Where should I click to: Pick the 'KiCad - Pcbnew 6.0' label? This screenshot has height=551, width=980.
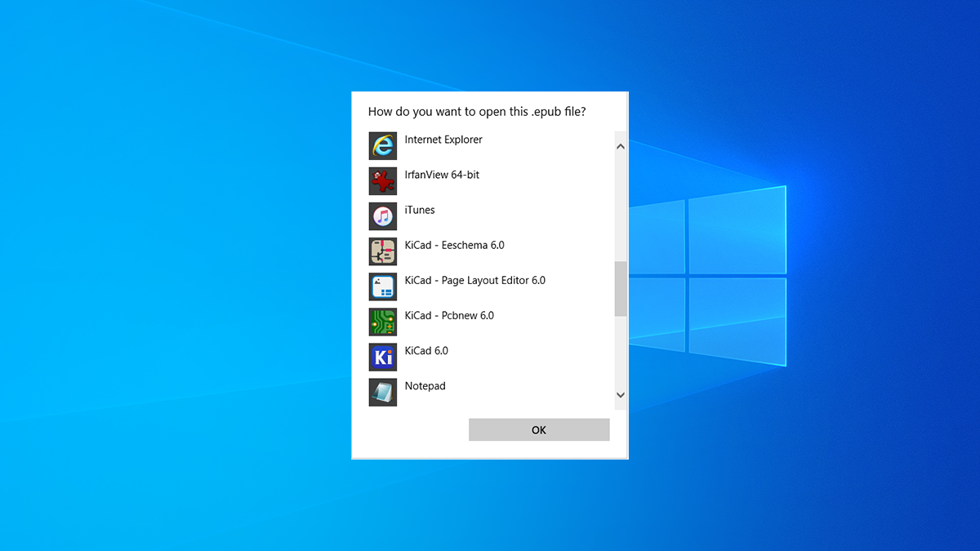tap(449, 315)
